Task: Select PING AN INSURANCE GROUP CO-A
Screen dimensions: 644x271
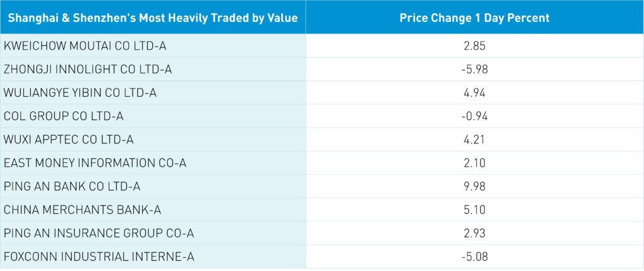Action: (99, 233)
